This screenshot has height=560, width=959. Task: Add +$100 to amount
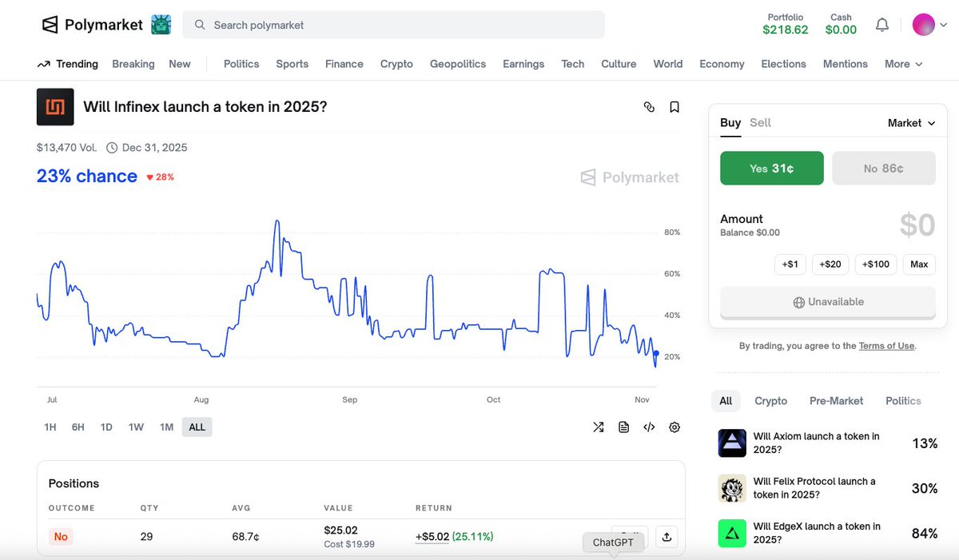(876, 264)
